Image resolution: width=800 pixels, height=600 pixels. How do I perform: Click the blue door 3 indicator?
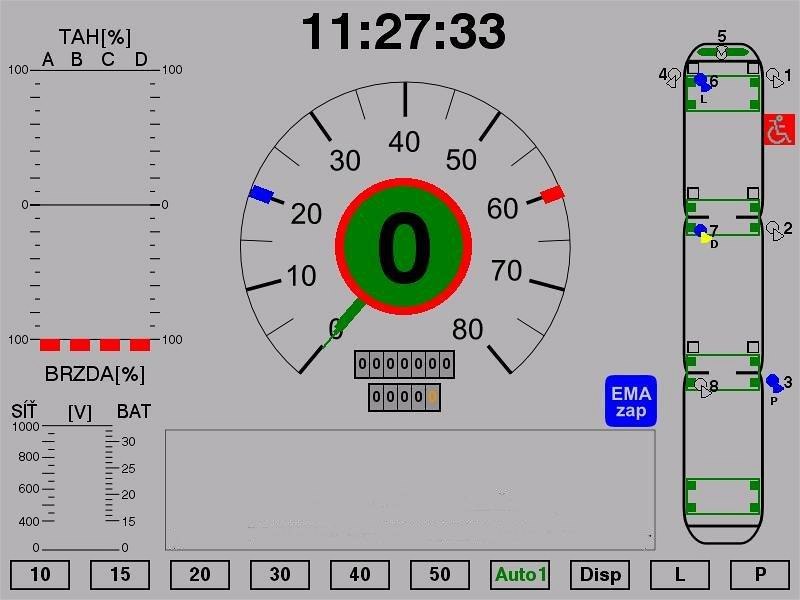coord(774,382)
